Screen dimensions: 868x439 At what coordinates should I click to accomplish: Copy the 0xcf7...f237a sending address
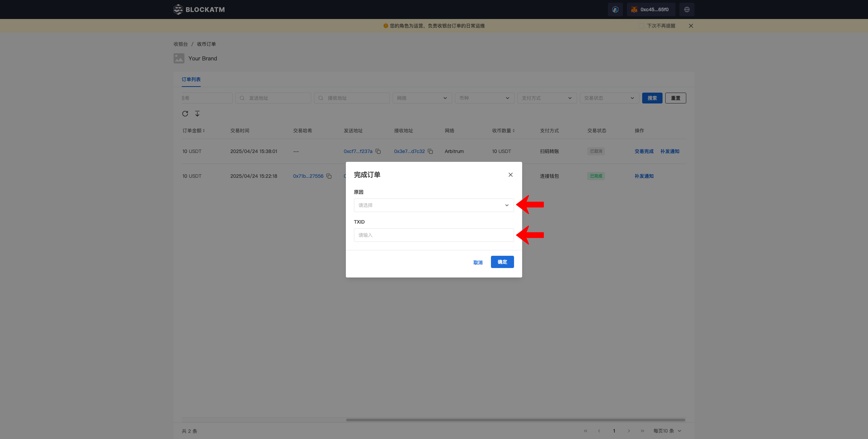pyautogui.click(x=378, y=151)
